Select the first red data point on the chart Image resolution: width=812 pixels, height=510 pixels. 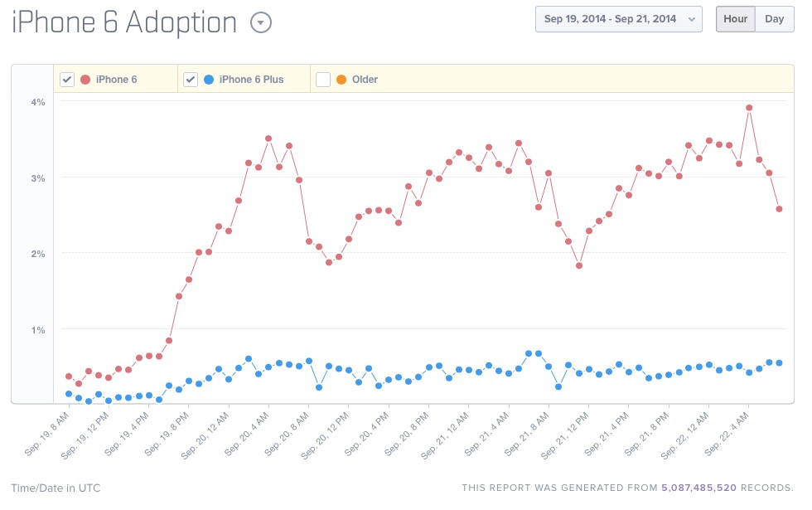click(x=69, y=376)
